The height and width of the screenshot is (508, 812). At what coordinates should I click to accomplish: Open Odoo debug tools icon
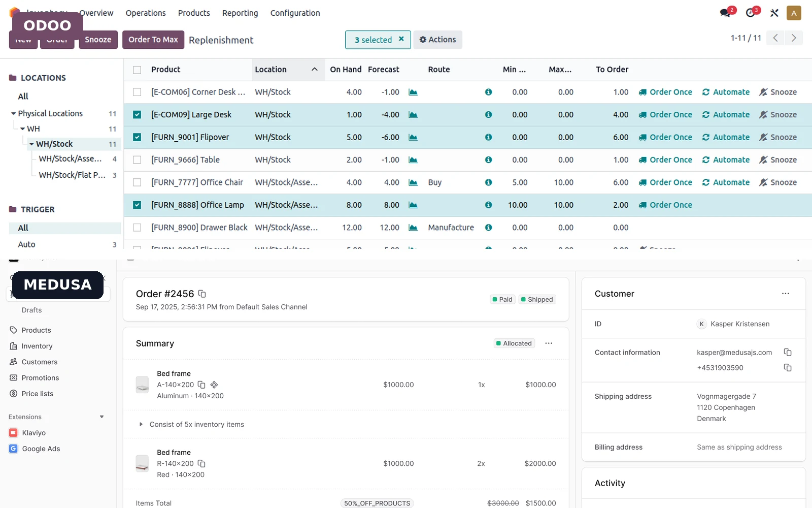774,13
